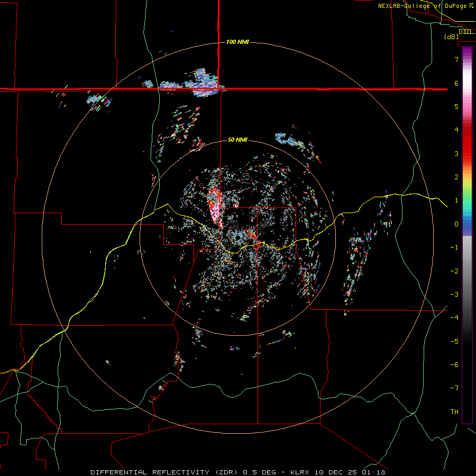
Task: Click the "100 NMI" range ring label
Action: click(x=237, y=42)
